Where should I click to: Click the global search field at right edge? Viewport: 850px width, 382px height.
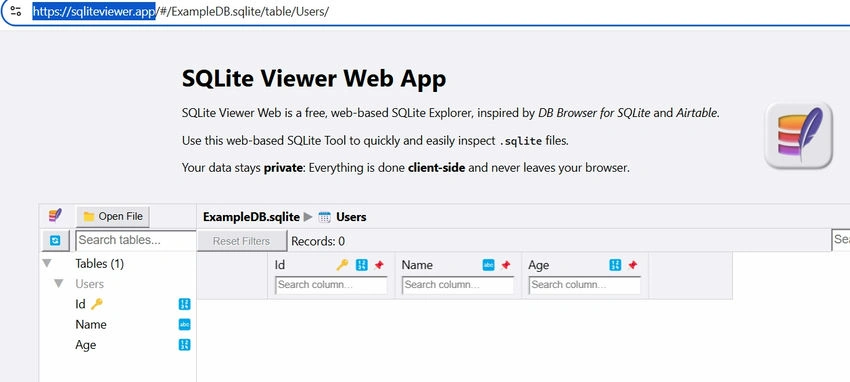[841, 239]
